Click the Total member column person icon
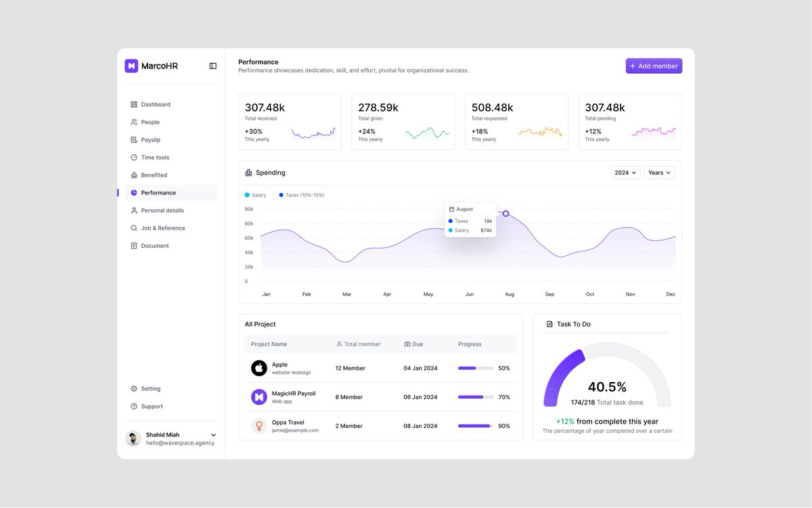 coord(339,344)
